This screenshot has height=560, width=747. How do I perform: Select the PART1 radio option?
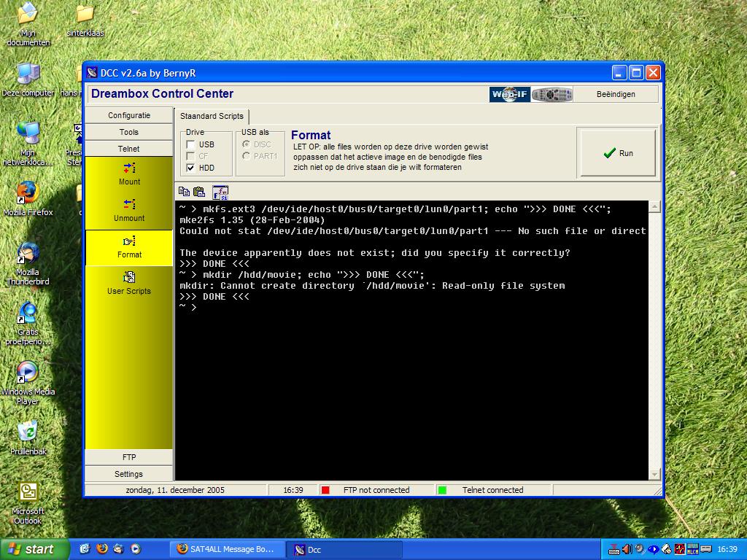tap(247, 156)
